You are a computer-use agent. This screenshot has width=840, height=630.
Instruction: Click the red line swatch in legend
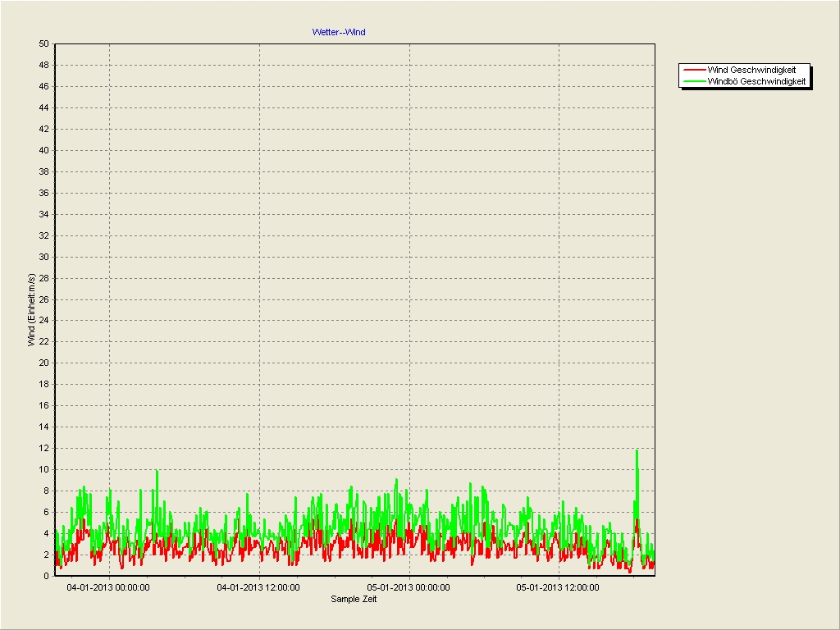[694, 70]
